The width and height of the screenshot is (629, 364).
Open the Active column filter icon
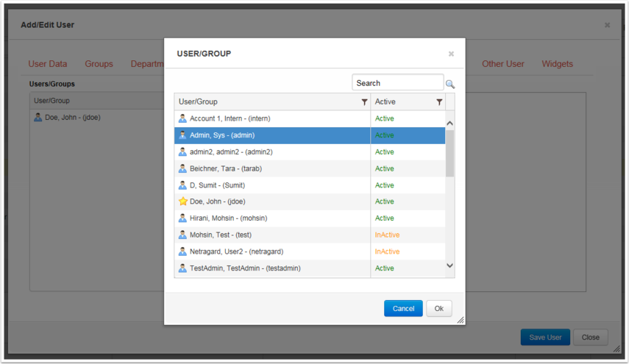[x=439, y=102]
